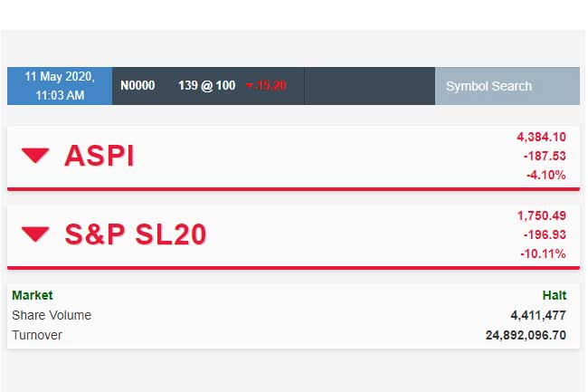
Task: Click the Halt market status
Action: click(x=554, y=295)
